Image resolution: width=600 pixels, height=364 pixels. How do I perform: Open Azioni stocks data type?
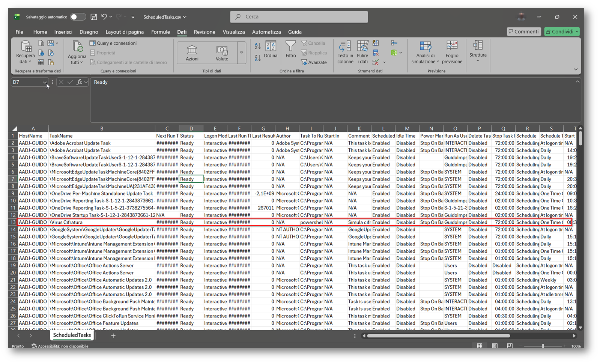click(x=192, y=53)
